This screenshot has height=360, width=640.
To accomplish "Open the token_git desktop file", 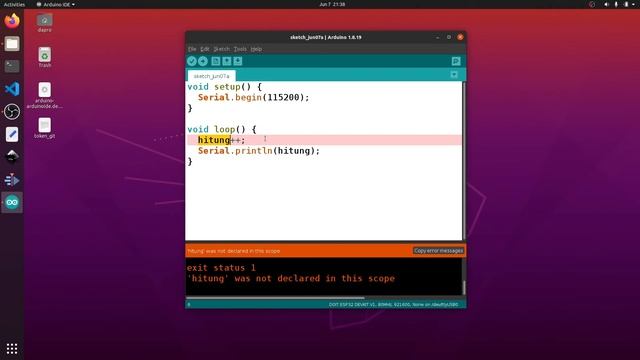I will [44, 128].
